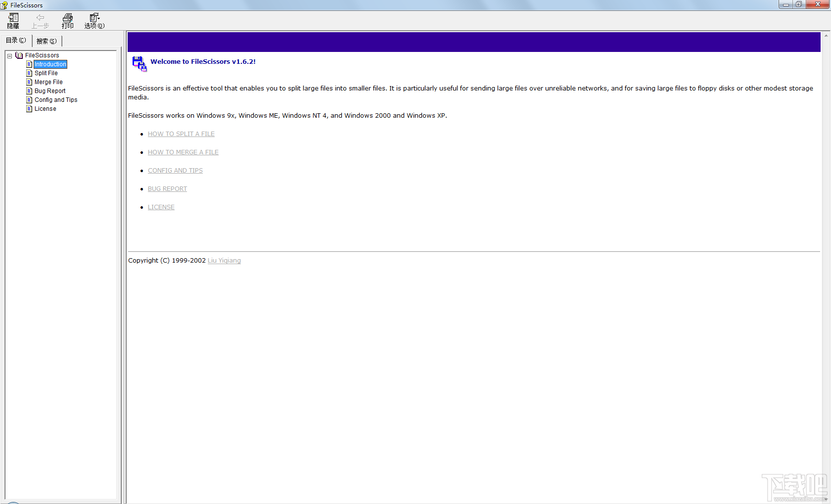Click the floppy disk logo in the welcome header
Image resolution: width=831 pixels, height=504 pixels.
(x=139, y=64)
